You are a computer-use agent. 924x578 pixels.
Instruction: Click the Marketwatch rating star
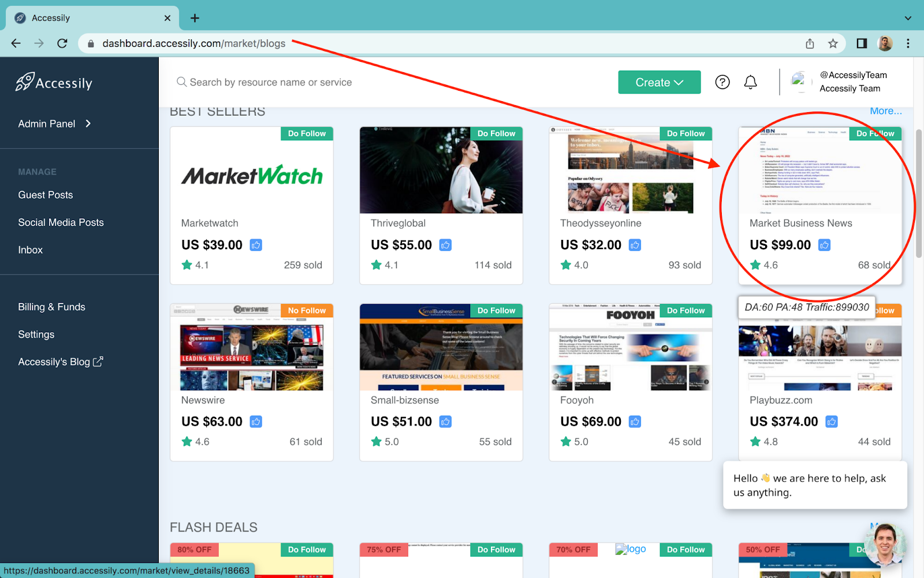pyautogui.click(x=187, y=265)
